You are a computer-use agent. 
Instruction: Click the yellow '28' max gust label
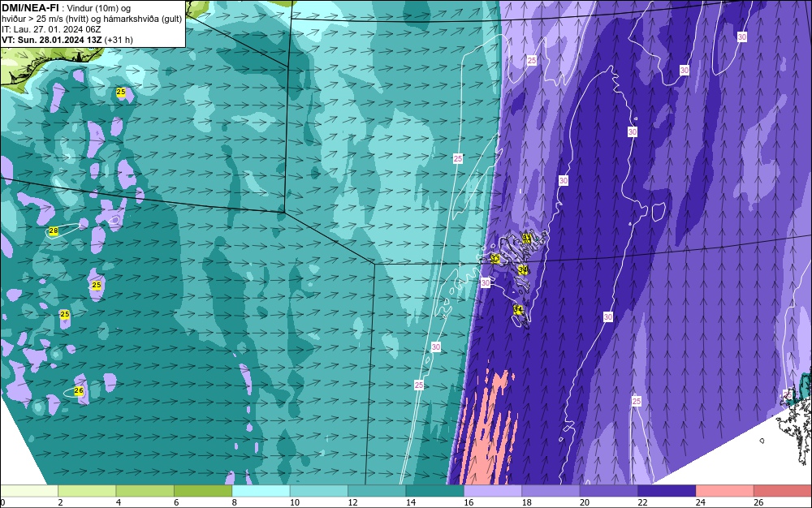[54, 230]
